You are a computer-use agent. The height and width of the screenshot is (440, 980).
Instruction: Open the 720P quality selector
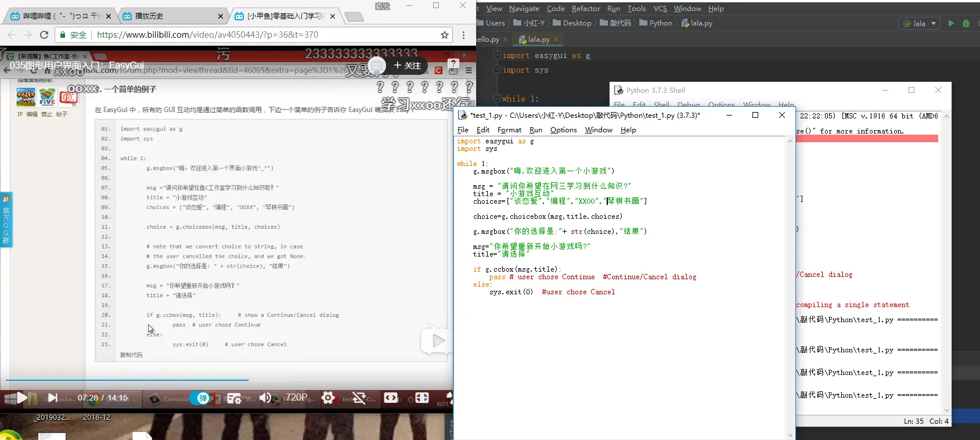point(296,398)
